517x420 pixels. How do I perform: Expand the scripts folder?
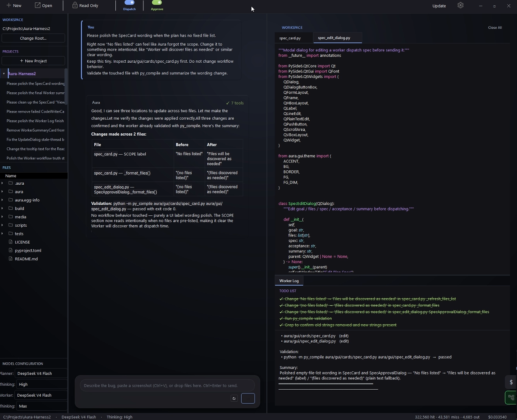pyautogui.click(x=2, y=225)
